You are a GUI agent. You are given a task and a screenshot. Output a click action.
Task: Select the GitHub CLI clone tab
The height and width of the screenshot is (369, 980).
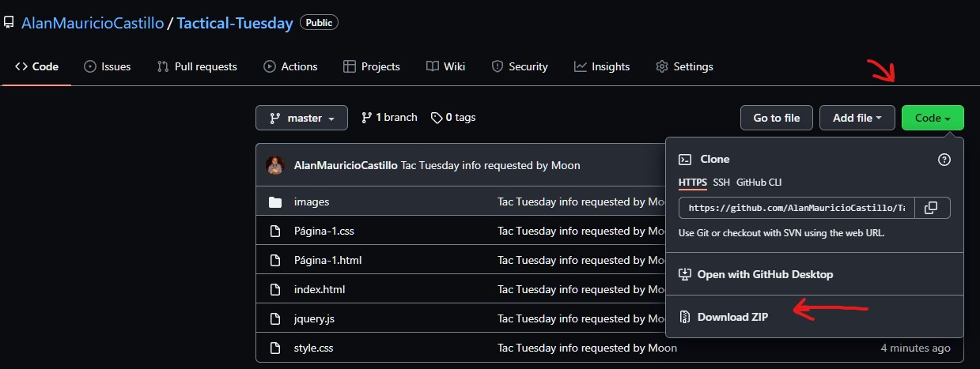759,183
